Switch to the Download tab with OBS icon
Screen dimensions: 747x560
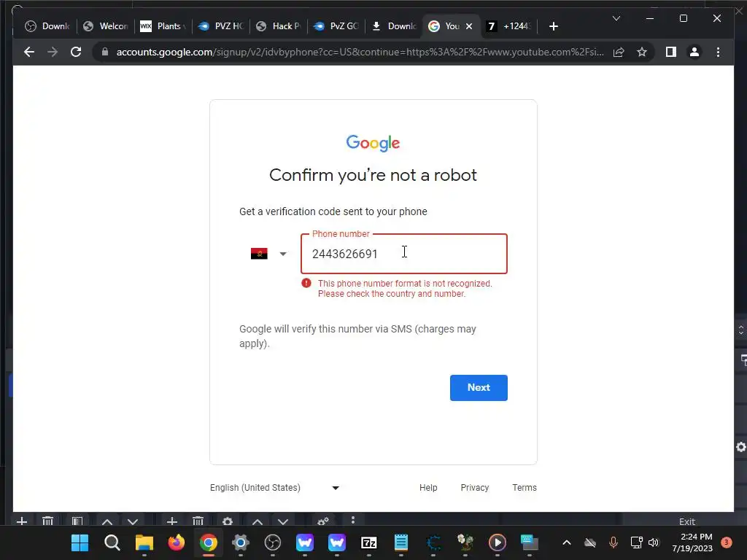coord(47,26)
